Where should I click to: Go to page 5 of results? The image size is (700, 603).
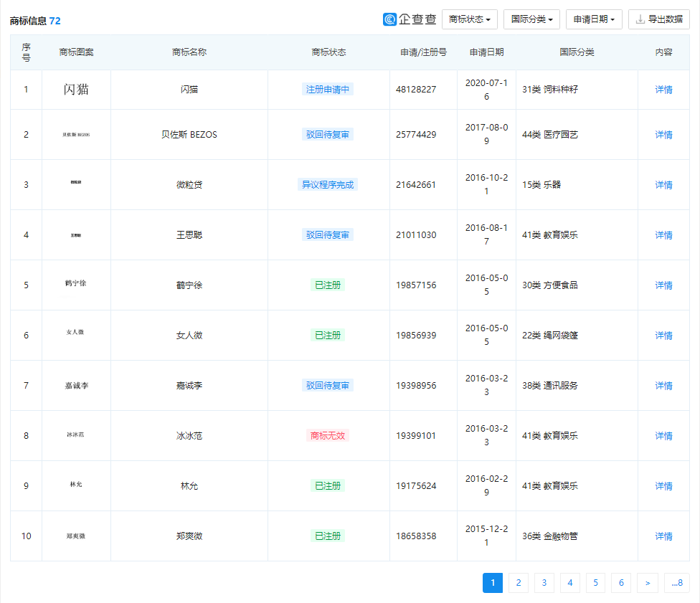(595, 583)
